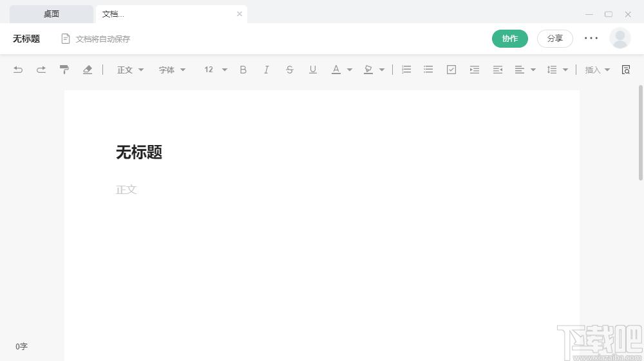Toggle bold formatting
This screenshot has width=644, height=361.
coord(243,70)
